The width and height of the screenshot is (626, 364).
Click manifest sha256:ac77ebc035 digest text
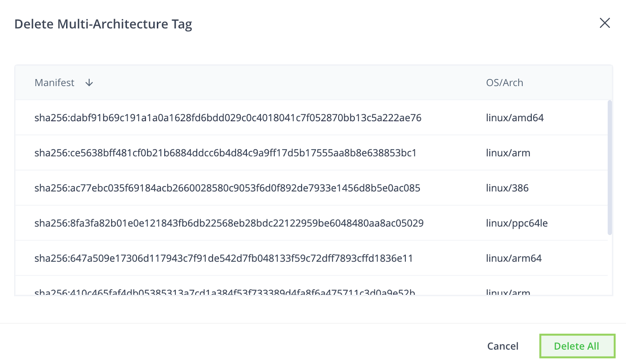(227, 188)
